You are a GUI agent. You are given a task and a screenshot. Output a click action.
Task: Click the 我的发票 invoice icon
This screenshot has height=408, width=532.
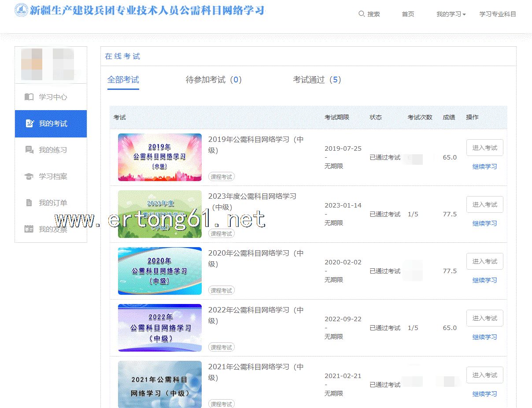coord(29,229)
